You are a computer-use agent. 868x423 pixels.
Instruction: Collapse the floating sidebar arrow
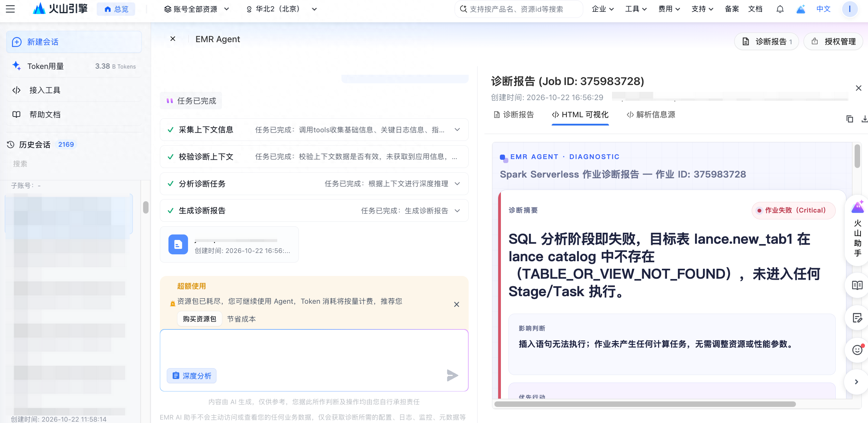point(856,382)
